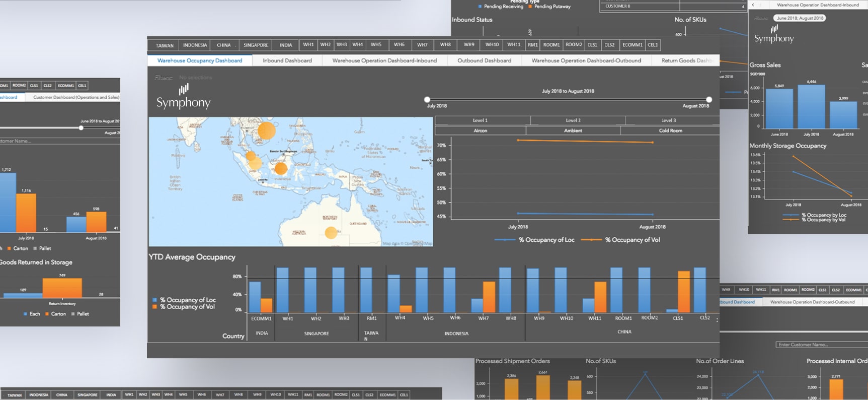This screenshot has height=400, width=868.
Task: Open the Outbound Dashboard tab
Action: coord(484,60)
